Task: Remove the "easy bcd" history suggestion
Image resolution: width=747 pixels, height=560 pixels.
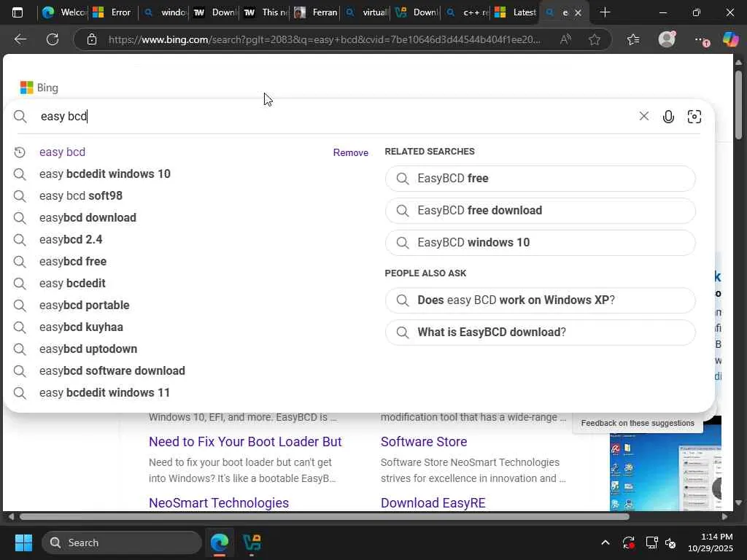Action: tap(350, 152)
